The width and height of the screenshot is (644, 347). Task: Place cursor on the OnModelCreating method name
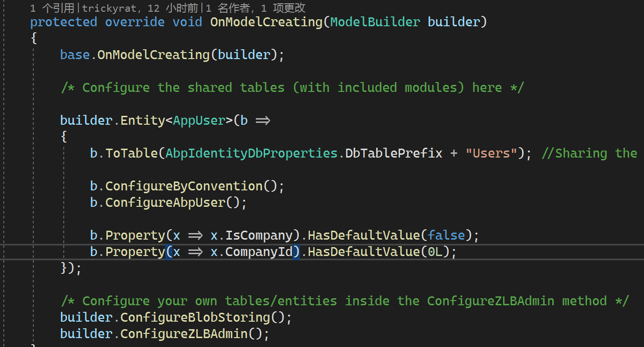coord(266,22)
